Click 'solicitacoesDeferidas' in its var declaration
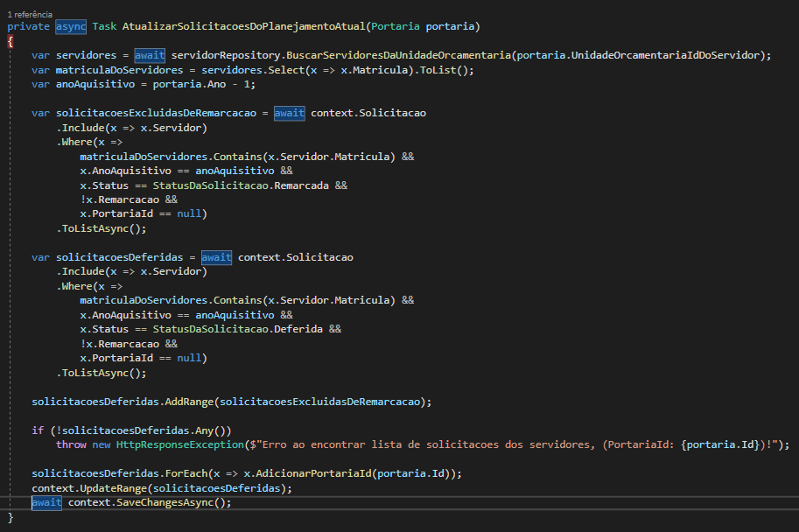Viewport: 799px width, 532px height. (x=119, y=257)
